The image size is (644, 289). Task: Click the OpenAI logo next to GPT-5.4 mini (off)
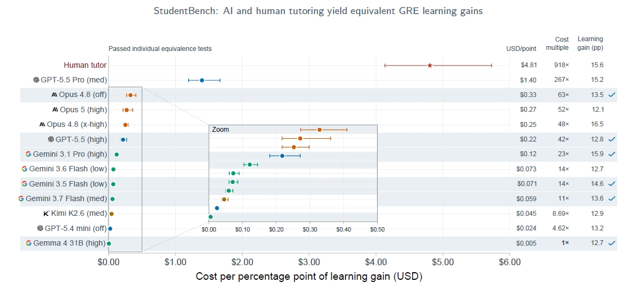[40, 229]
